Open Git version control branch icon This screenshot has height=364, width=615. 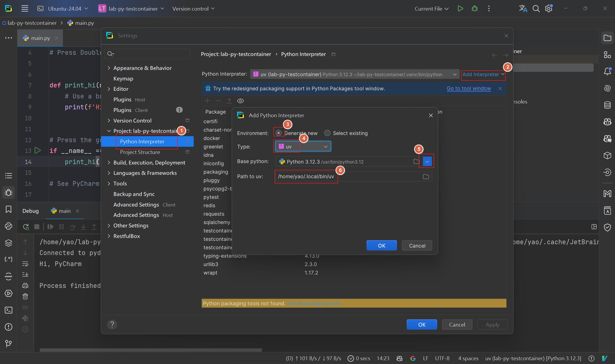click(8, 344)
